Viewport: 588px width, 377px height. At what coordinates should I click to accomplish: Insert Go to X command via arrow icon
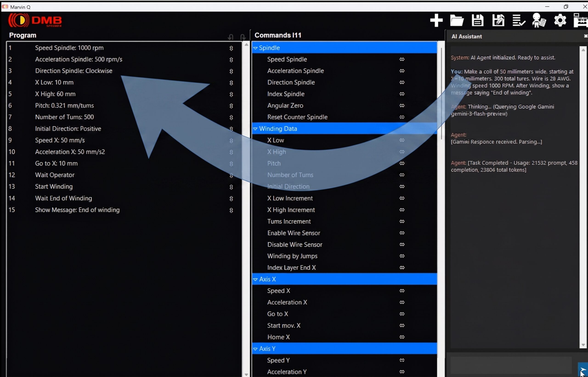(402, 314)
